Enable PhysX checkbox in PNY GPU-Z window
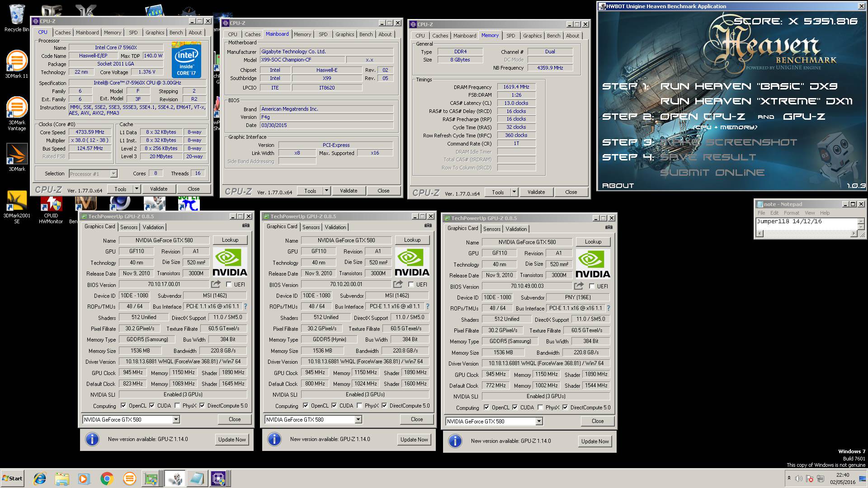868x488 pixels. coord(540,408)
